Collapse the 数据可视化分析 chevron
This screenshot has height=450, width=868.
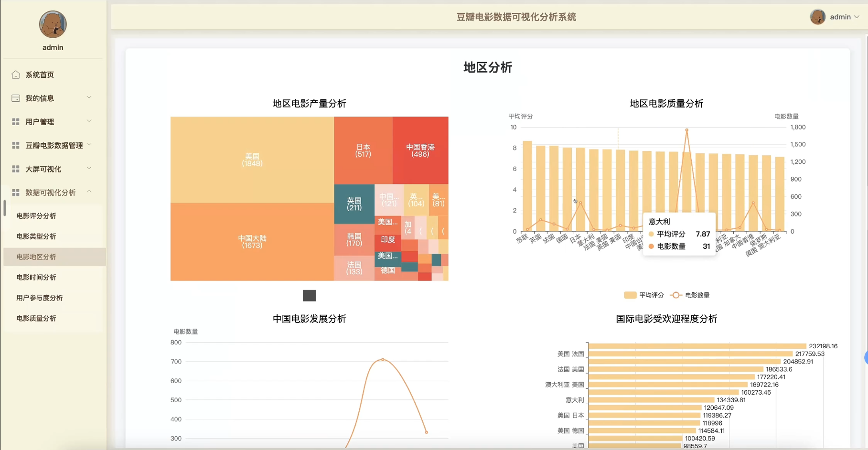pos(89,192)
